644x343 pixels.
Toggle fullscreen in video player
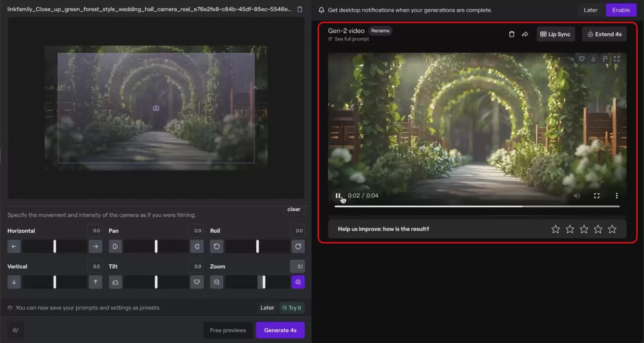tap(597, 196)
